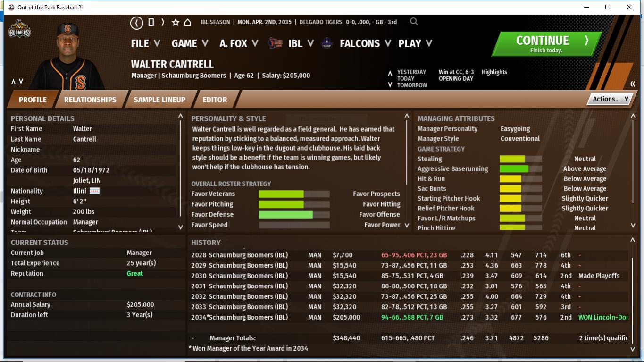Screen dimensions: 644x362
Task: Click the back navigation arrow icon
Action: click(137, 23)
